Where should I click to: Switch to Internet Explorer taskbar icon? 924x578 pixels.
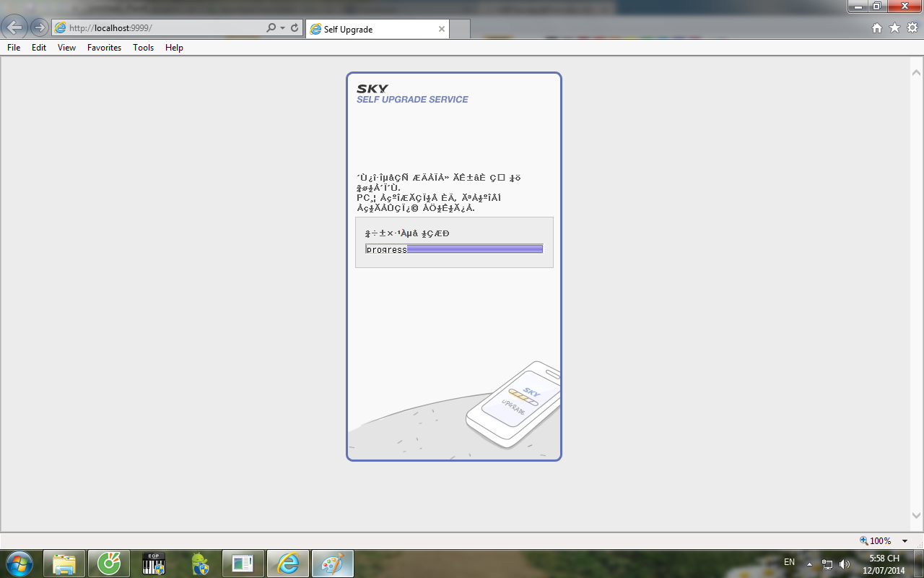tap(288, 564)
